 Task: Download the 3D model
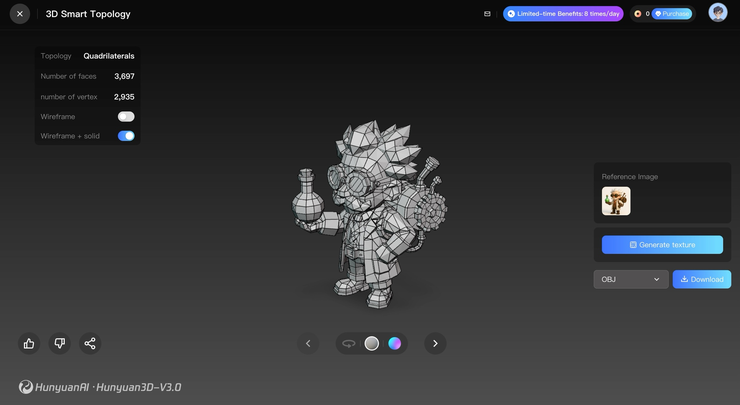701,279
